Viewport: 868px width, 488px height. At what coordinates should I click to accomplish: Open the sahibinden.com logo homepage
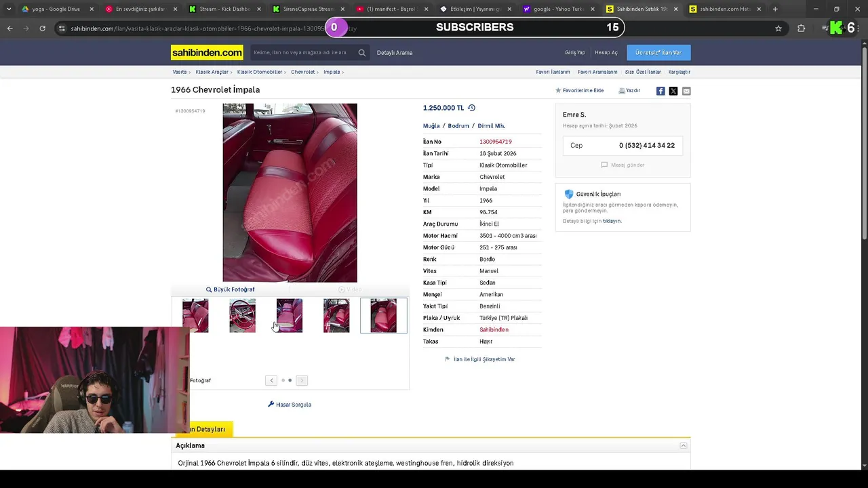point(207,52)
